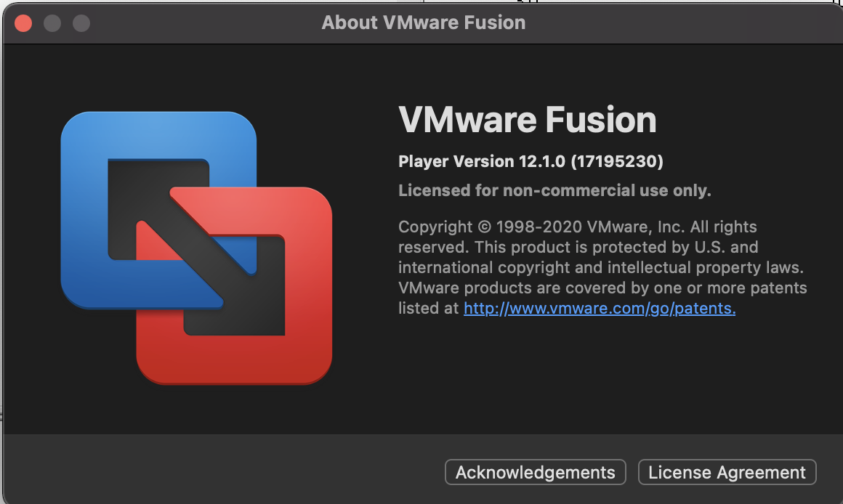
Task: Click the grayed-out minimize window button
Action: click(52, 23)
